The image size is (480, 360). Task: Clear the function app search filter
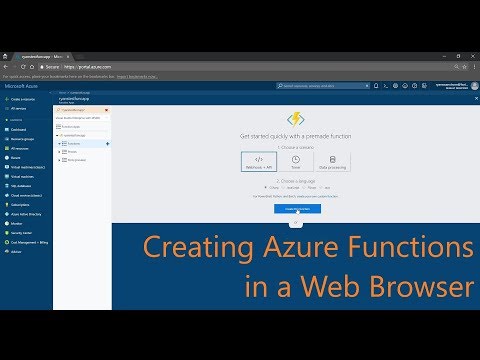[x=106, y=110]
